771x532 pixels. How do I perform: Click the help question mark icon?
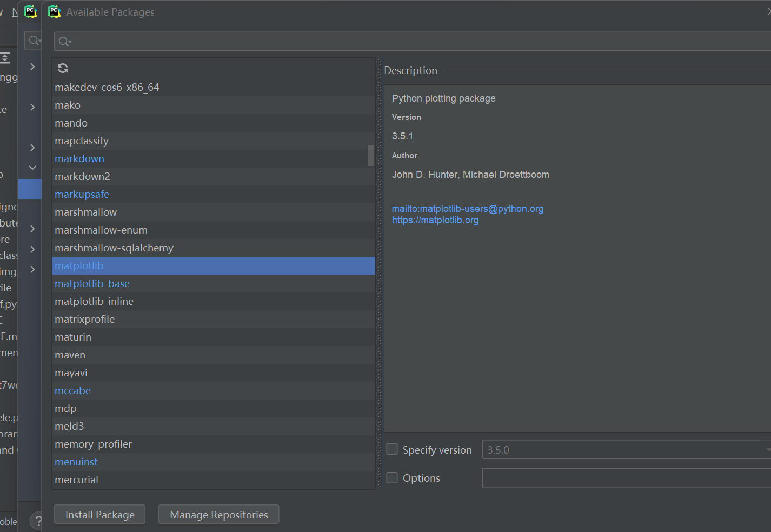coord(38,521)
